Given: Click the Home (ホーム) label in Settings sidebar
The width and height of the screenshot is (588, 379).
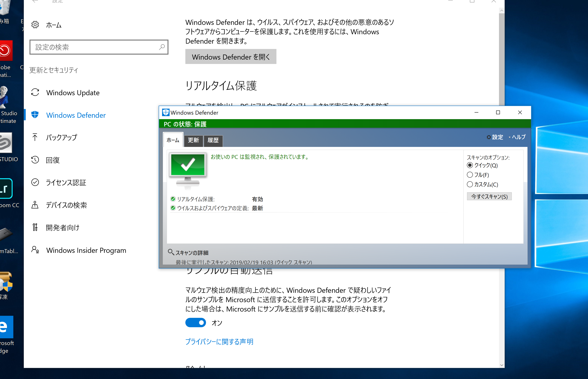Looking at the screenshot, I should [x=54, y=25].
